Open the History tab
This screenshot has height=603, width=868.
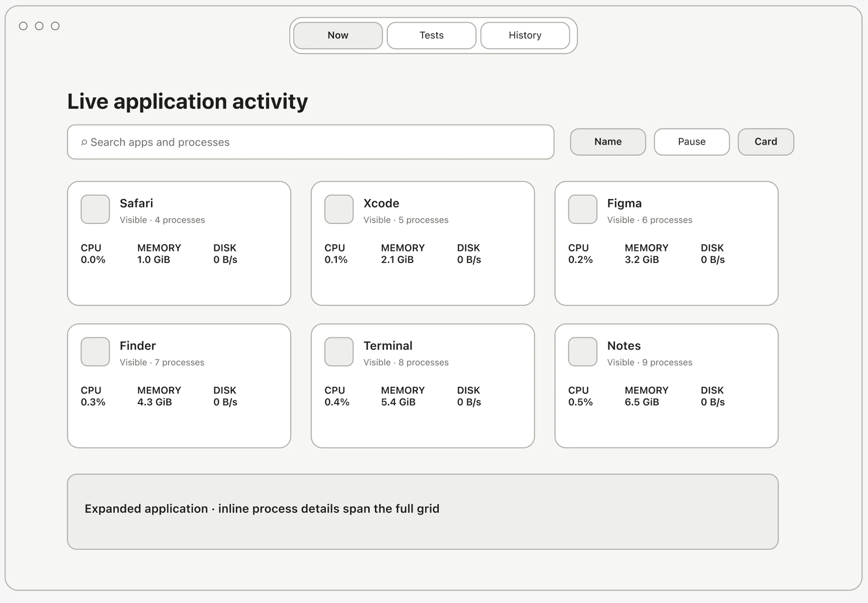click(x=525, y=36)
